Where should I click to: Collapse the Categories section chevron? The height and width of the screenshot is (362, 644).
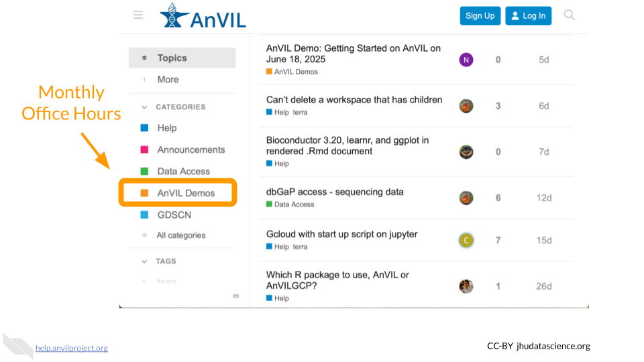click(x=144, y=107)
